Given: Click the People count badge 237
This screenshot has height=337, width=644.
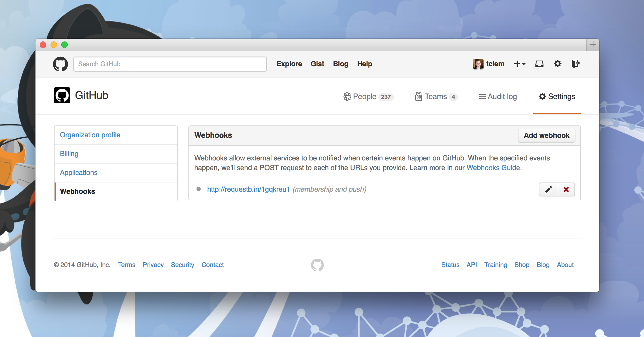Looking at the screenshot, I should pyautogui.click(x=386, y=97).
